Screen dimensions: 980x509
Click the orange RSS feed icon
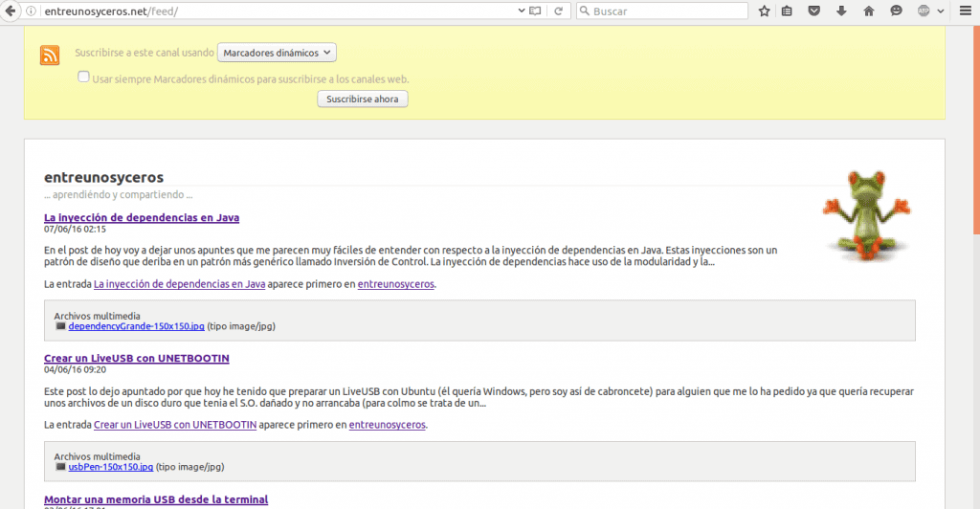click(50, 55)
